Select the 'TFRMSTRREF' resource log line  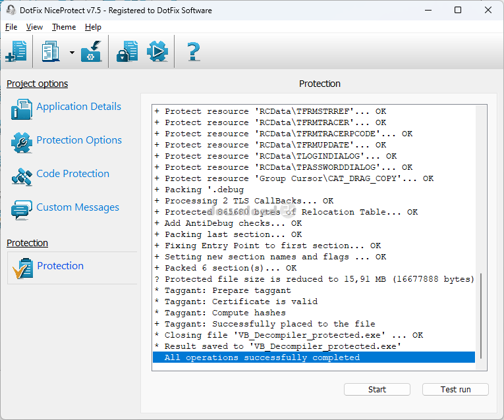point(314,111)
